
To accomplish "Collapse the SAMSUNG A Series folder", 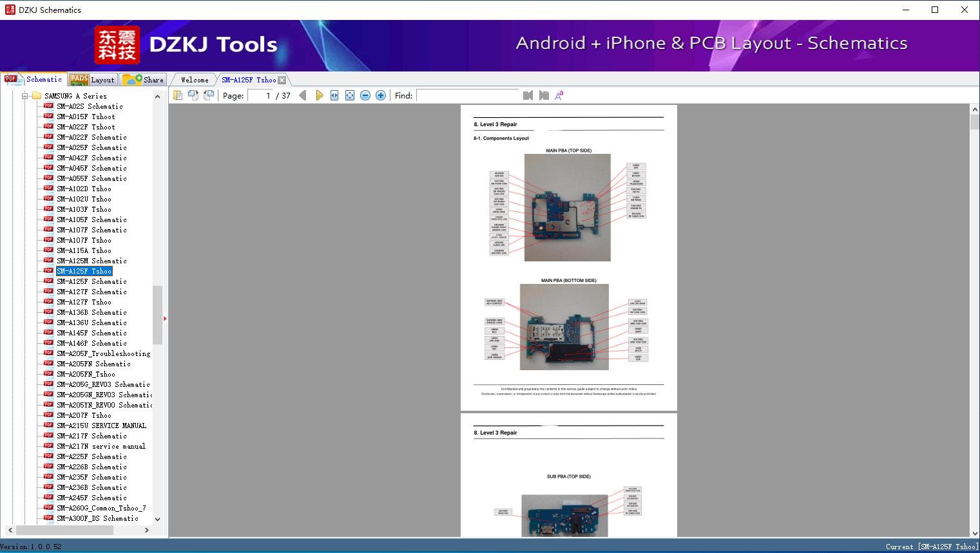I will [x=25, y=96].
